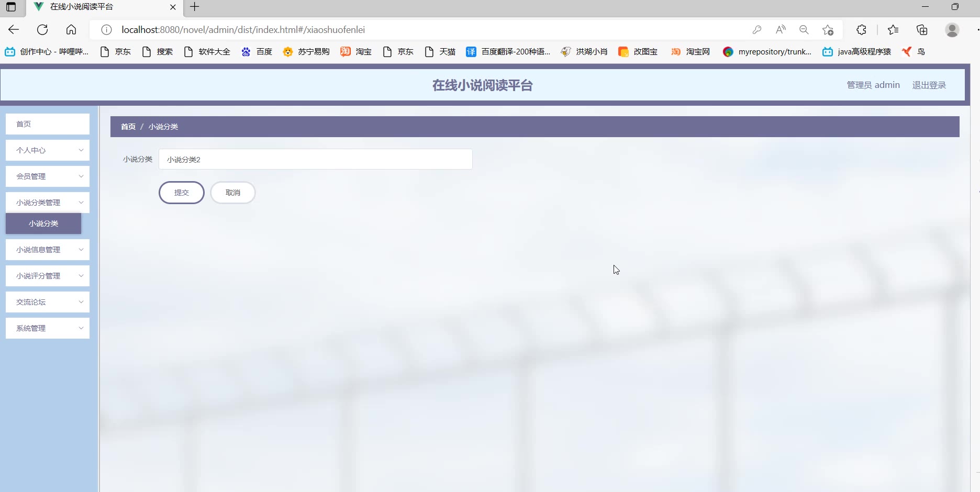The image size is (980, 492).
Task: Open 软件大全 bookmark
Action: click(207, 51)
